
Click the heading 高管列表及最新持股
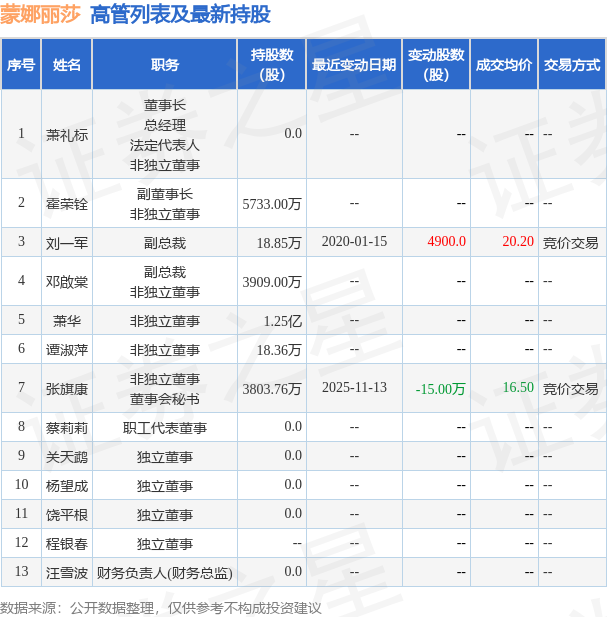coord(180,15)
